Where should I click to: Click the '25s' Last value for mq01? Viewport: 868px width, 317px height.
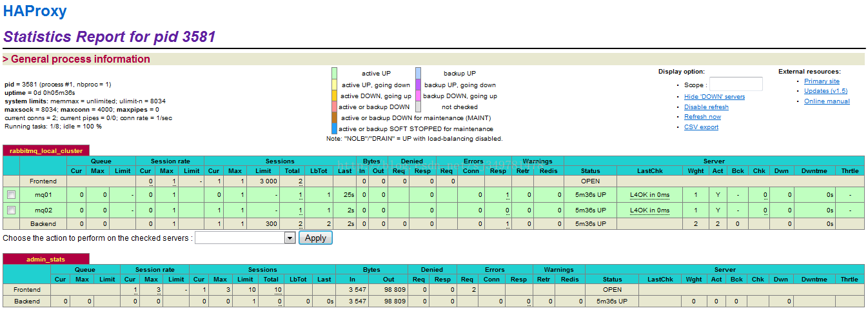click(x=348, y=194)
